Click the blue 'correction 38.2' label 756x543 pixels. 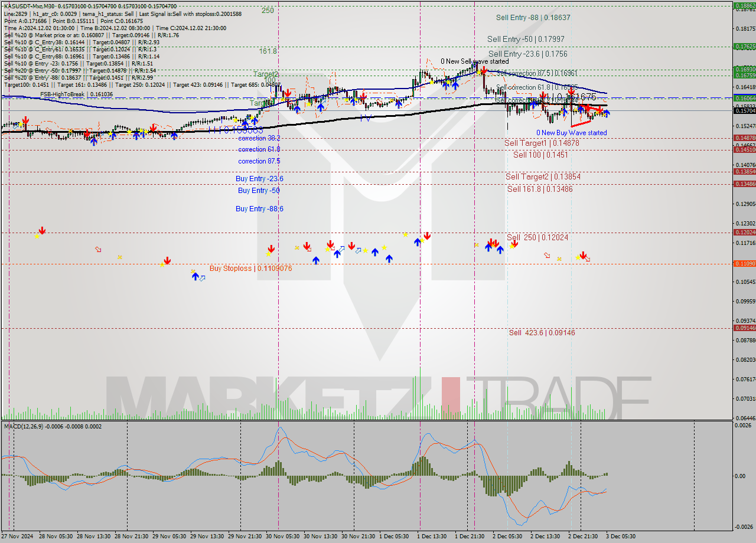259,138
